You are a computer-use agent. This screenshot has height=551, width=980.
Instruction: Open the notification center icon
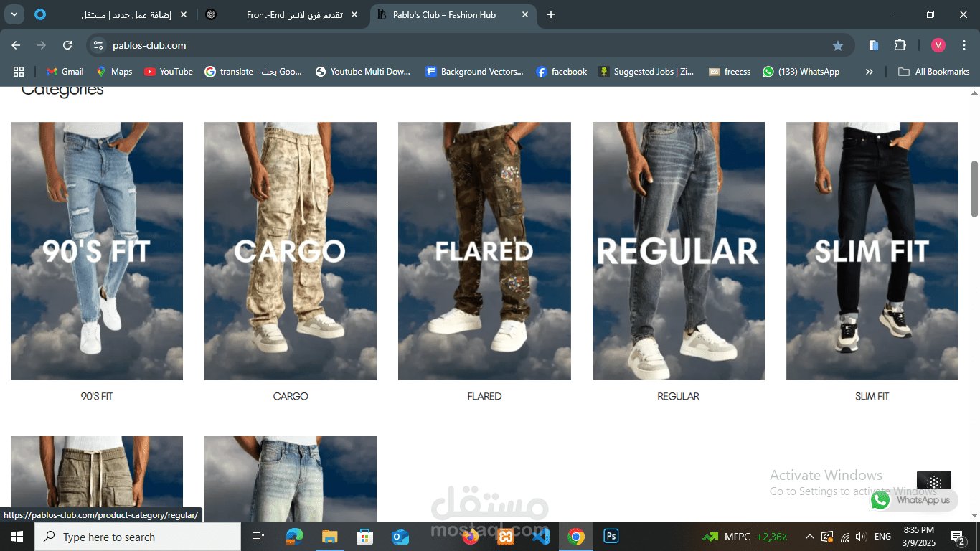[x=958, y=537]
